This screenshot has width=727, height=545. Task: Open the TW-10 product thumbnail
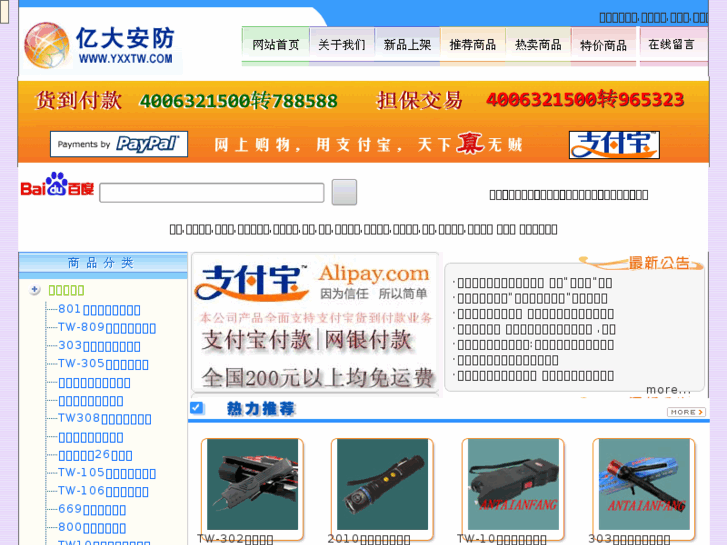click(513, 484)
